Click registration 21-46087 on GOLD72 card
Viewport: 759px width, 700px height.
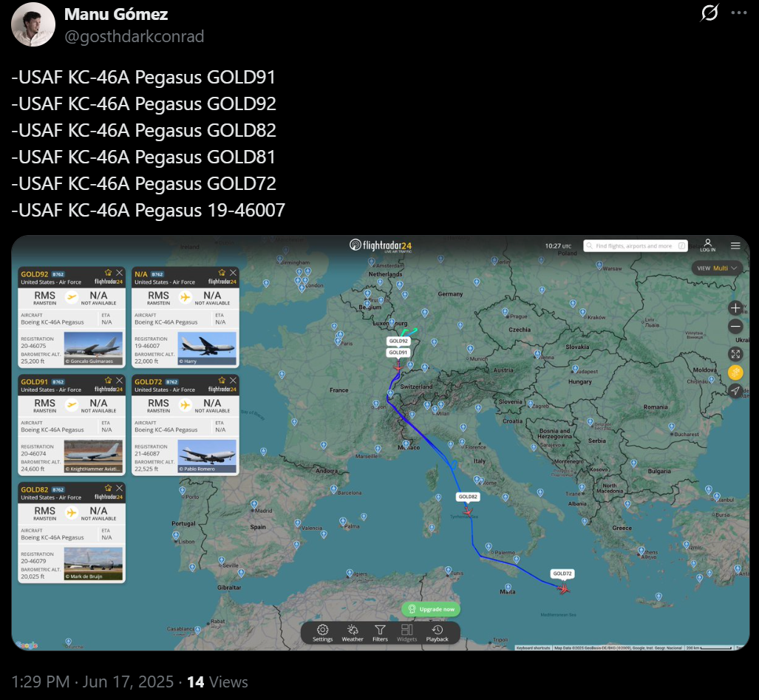[147, 454]
